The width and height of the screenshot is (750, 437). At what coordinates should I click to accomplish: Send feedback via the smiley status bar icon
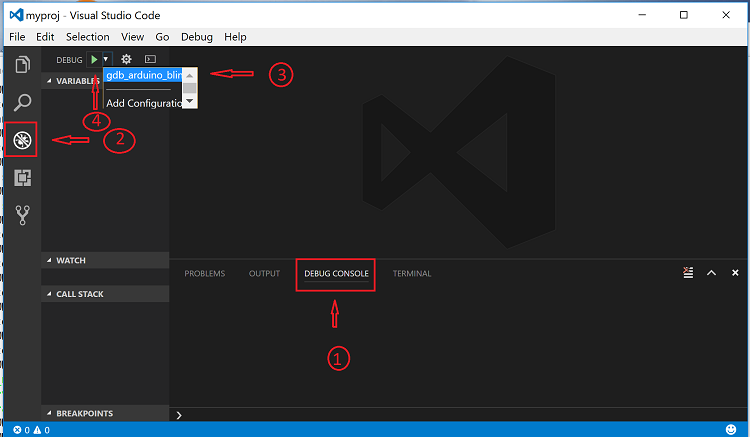pyautogui.click(x=731, y=429)
